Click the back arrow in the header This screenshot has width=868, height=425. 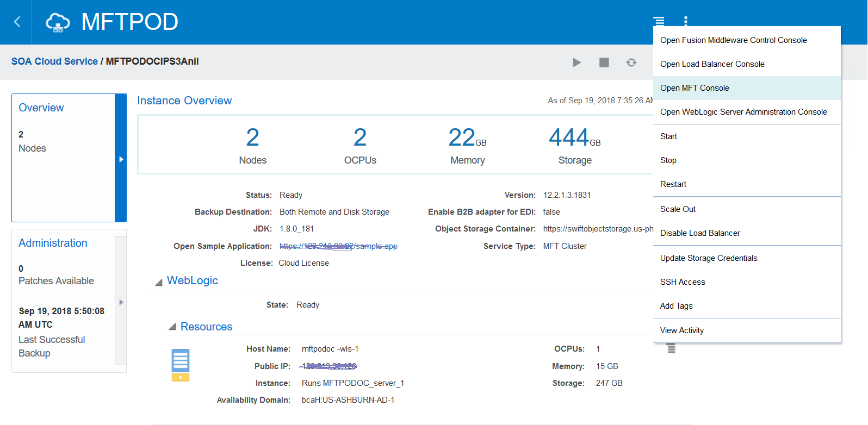pos(17,22)
